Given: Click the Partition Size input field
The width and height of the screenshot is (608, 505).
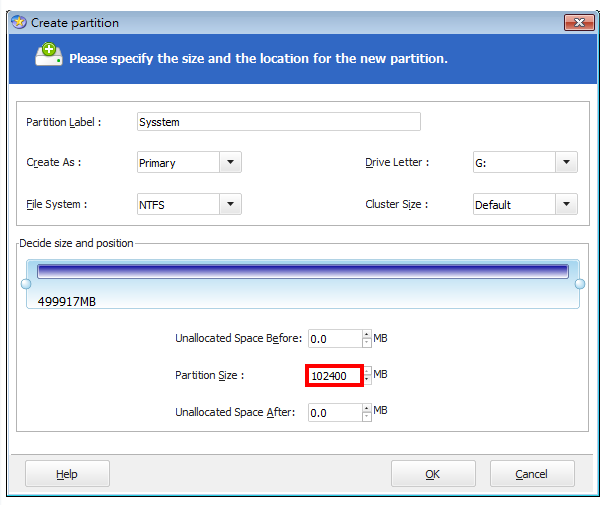Looking at the screenshot, I should [336, 375].
